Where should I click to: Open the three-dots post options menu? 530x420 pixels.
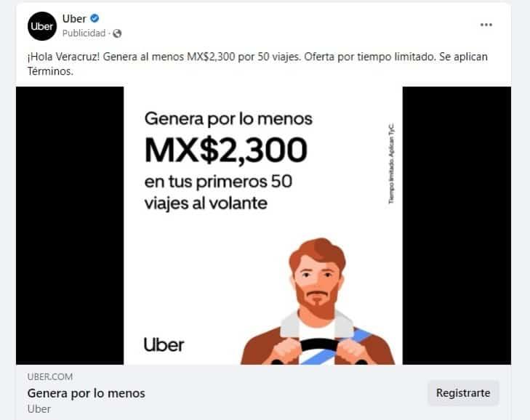coord(486,25)
